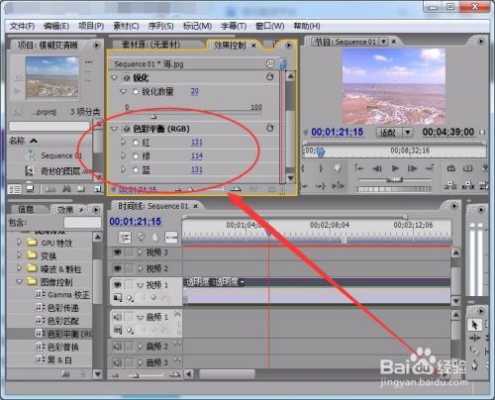The height and width of the screenshot is (400, 495).
Task: Expand the GPU 特效 folder
Action: pos(19,242)
